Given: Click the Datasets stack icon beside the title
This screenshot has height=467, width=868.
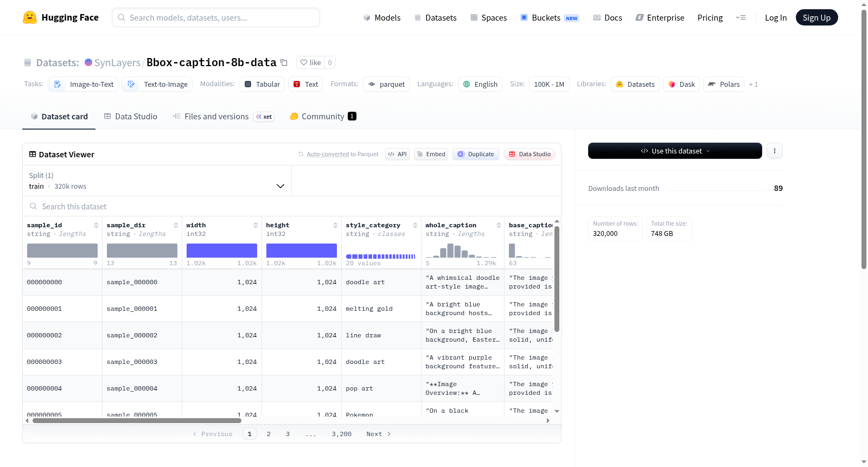Looking at the screenshot, I should 28,62.
